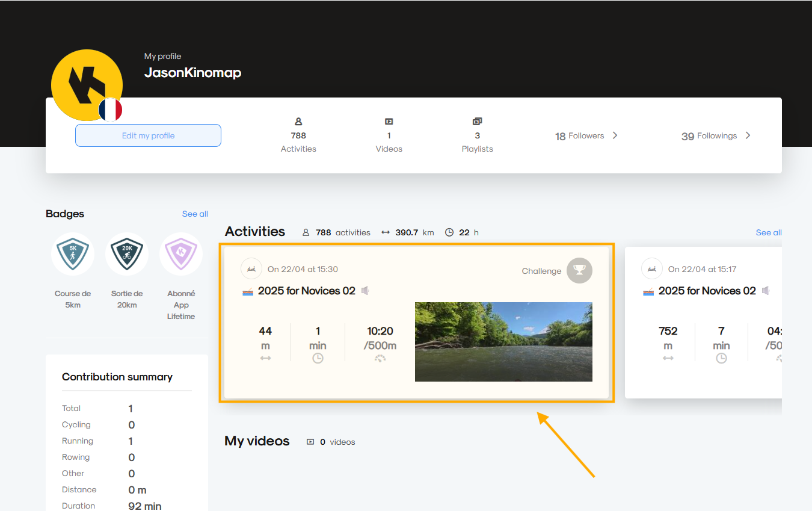Open the 788 Activities stat
The height and width of the screenshot is (511, 812).
tap(298, 135)
